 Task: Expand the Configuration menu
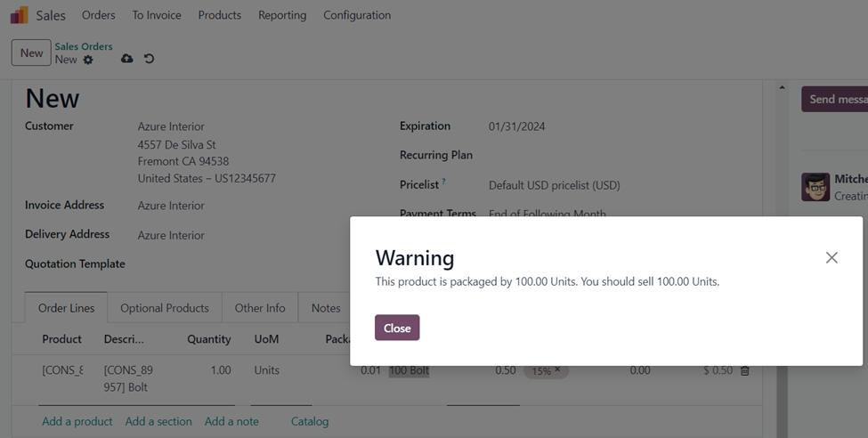pyautogui.click(x=356, y=15)
